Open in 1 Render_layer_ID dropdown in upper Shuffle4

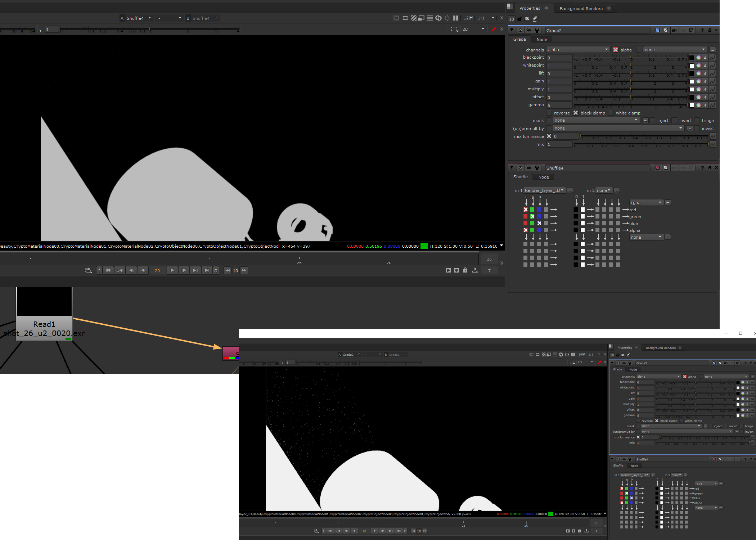544,190
